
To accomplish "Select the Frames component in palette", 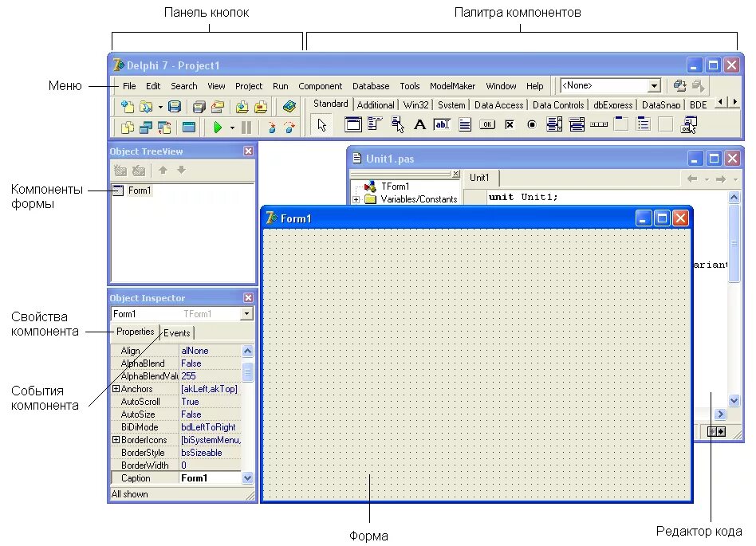I will (353, 125).
